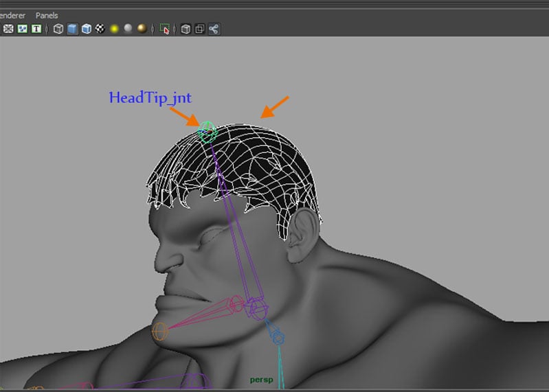Select the blue neck joint

tap(278, 338)
